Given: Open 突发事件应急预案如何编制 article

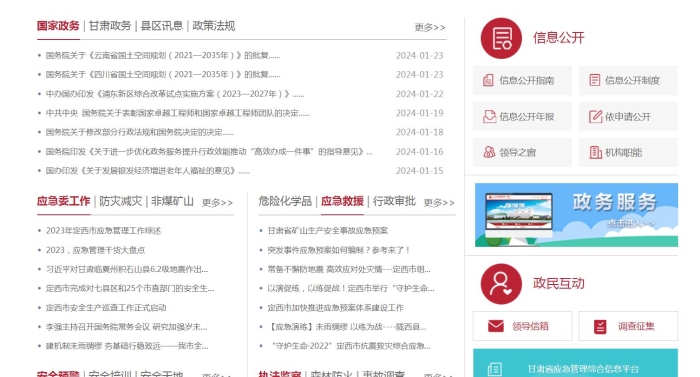Looking at the screenshot, I should (x=338, y=250).
